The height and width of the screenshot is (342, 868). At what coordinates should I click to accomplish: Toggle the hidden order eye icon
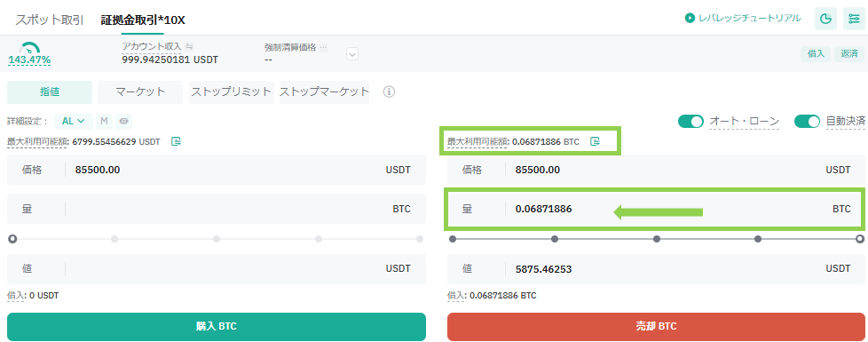tap(123, 121)
